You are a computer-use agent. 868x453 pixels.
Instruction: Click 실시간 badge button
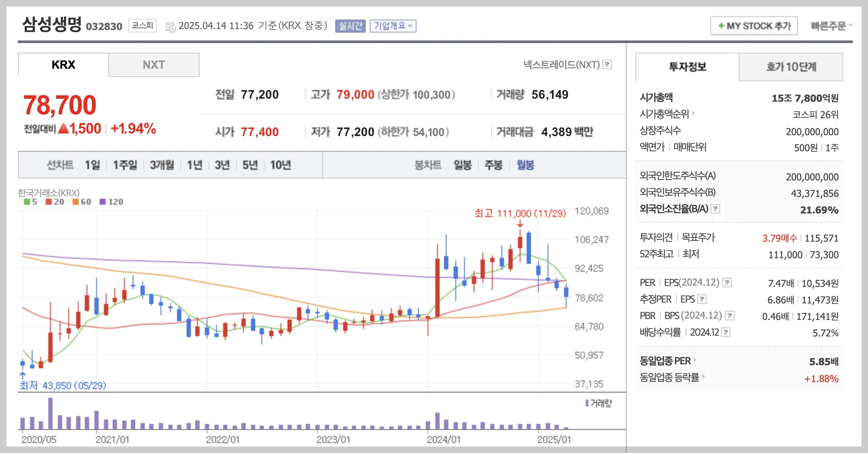pos(351,26)
